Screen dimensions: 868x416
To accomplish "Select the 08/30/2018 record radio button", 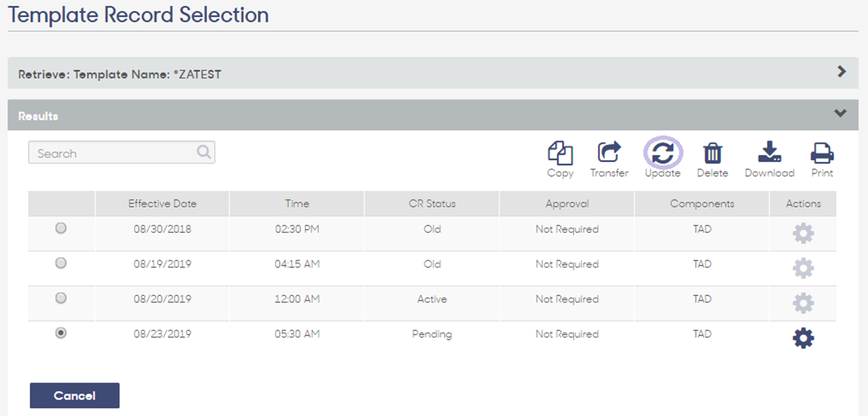I will tap(61, 228).
